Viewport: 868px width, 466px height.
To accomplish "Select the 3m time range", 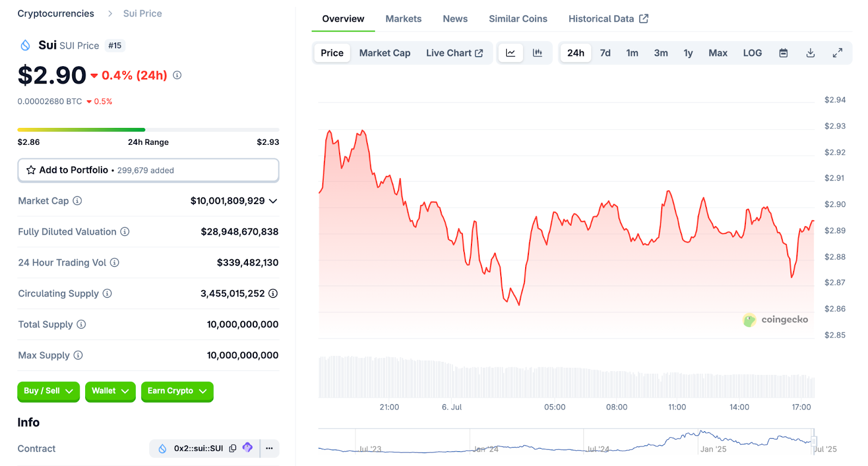I will click(x=661, y=53).
